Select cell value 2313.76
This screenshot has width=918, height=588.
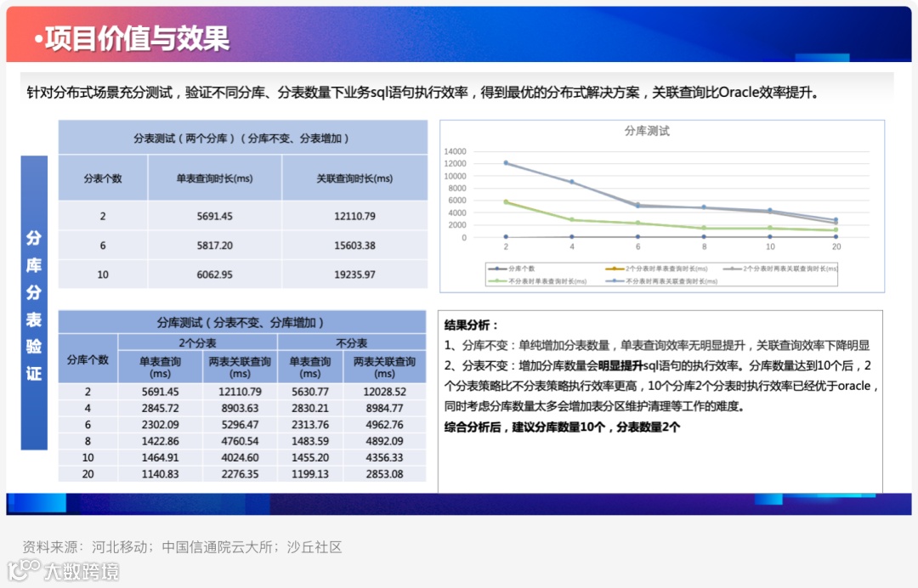(310, 425)
